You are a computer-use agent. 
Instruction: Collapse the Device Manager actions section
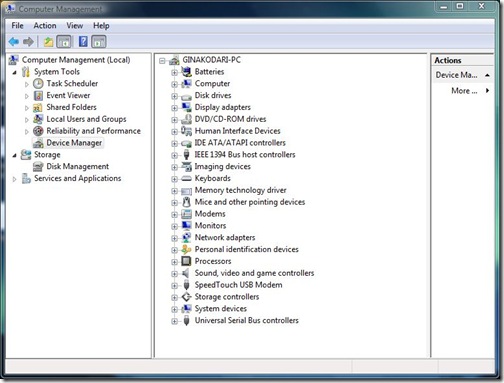pos(487,75)
